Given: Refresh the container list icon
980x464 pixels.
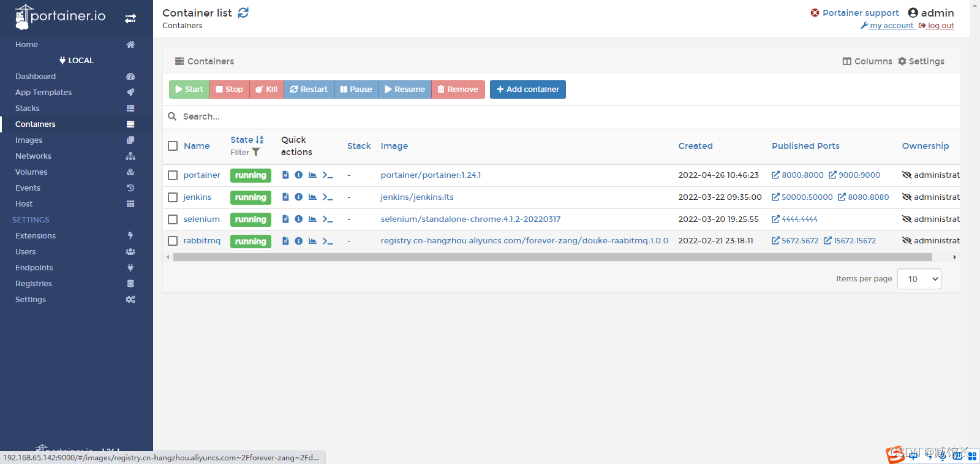Looking at the screenshot, I should [243, 13].
